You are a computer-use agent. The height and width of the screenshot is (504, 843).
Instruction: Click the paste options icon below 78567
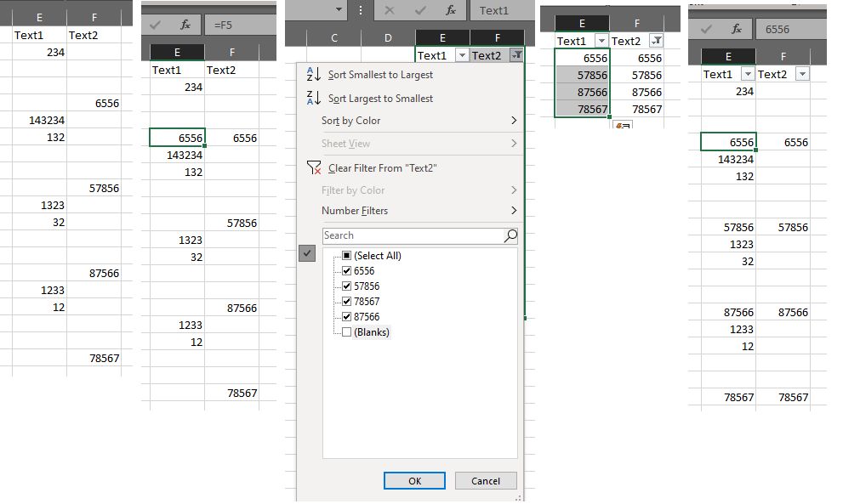click(623, 125)
